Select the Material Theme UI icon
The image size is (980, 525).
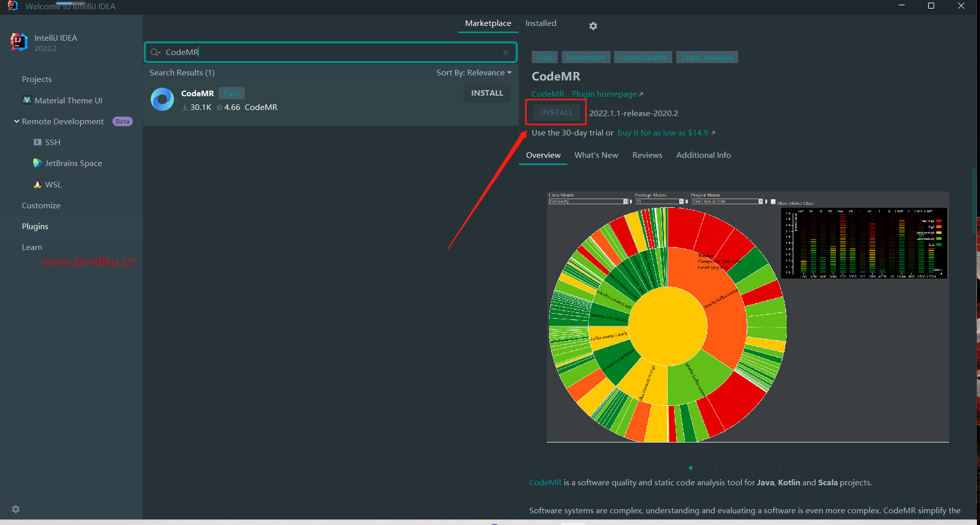[x=27, y=100]
